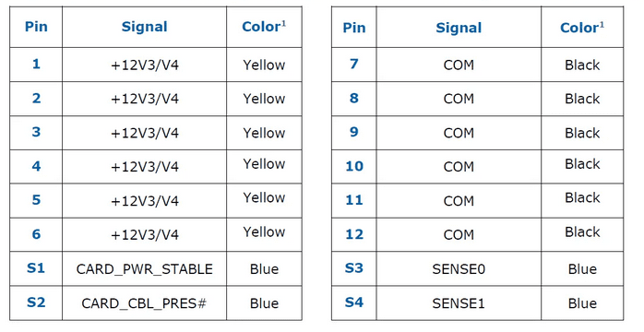The height and width of the screenshot is (332, 644).
Task: Click pin S4 in right table
Action: coord(354,303)
